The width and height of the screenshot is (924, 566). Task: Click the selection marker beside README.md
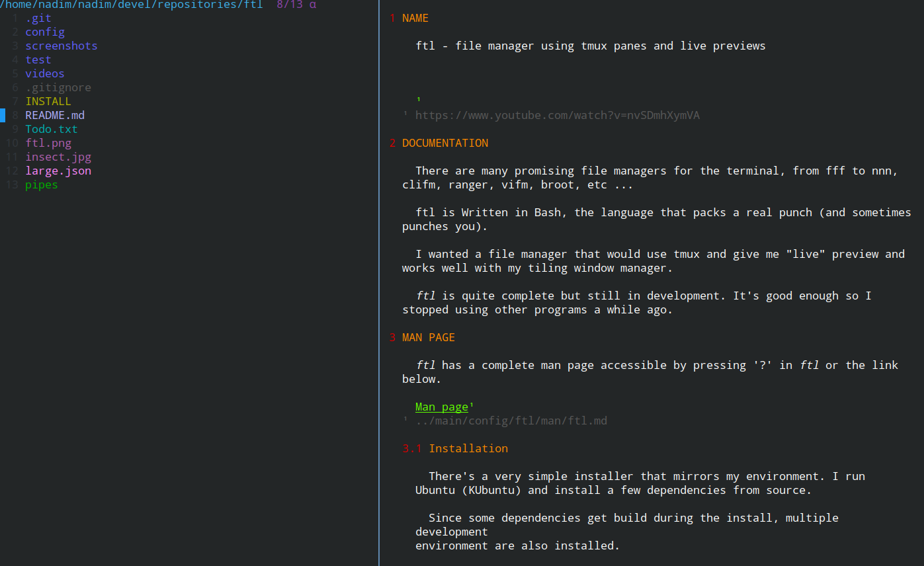[x=3, y=115]
